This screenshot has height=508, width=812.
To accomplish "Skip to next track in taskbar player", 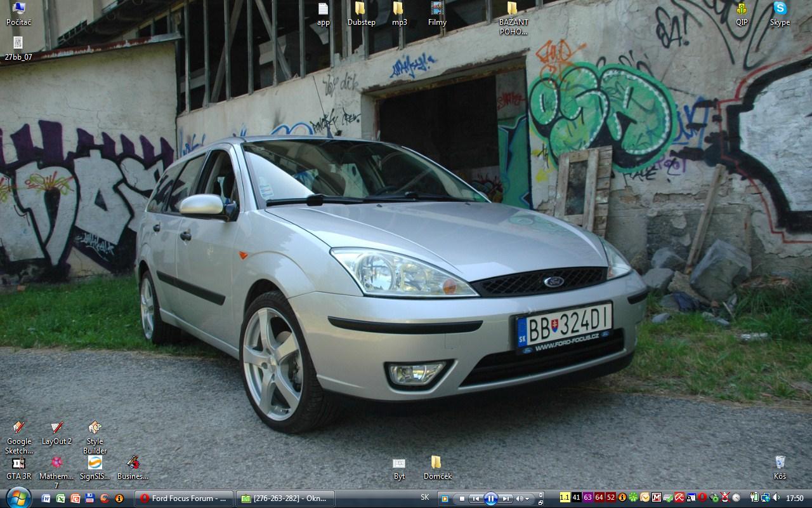I will pos(506,498).
